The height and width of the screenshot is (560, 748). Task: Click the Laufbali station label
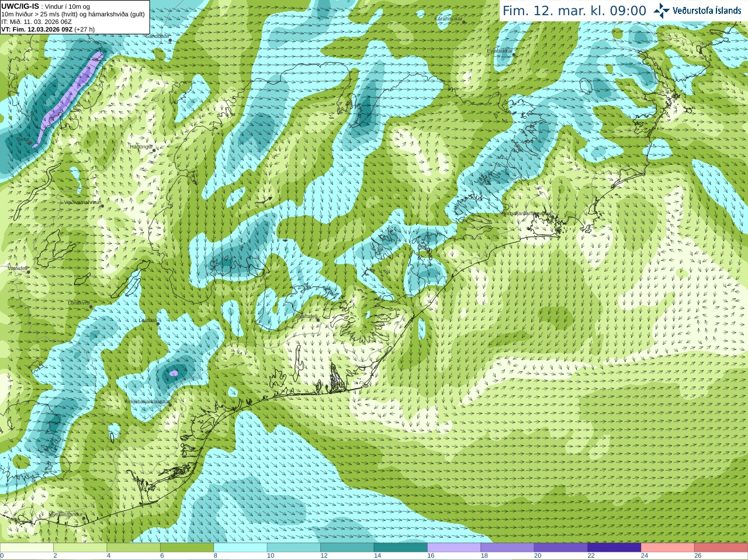click(148, 320)
